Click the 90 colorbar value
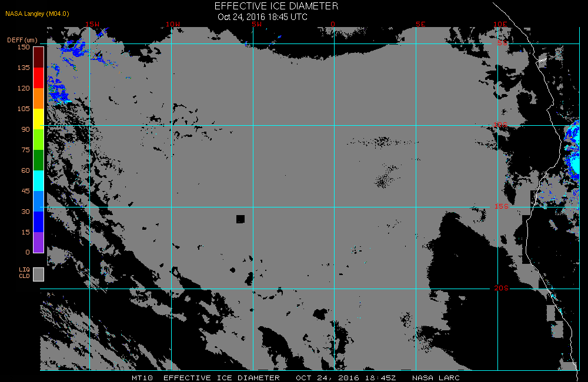Viewport: 588px width, 382px height. tap(25, 129)
